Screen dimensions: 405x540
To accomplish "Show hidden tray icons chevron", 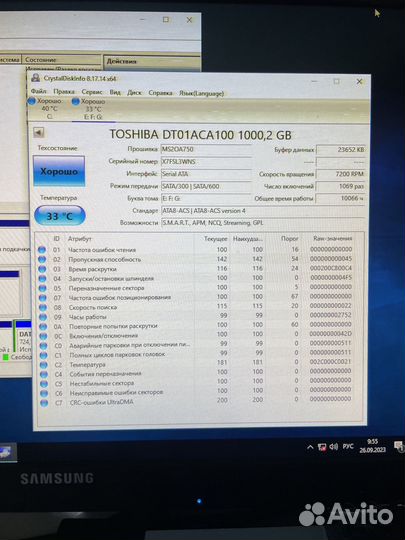I will tap(310, 447).
